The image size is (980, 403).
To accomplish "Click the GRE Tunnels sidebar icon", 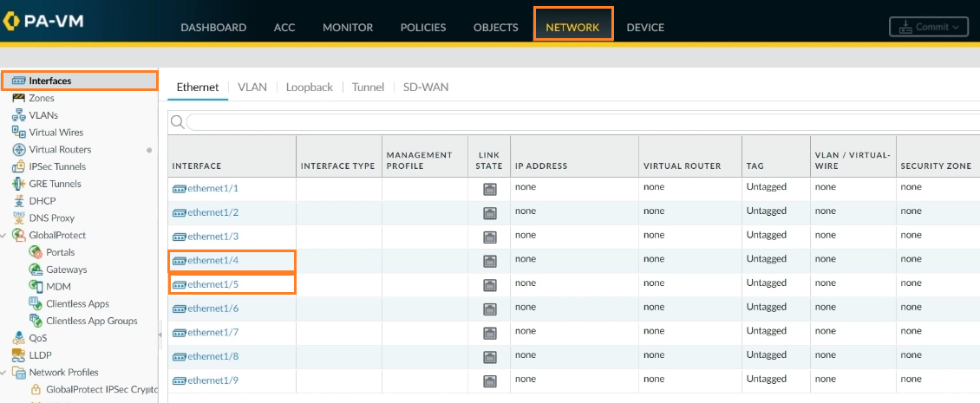I will pyautogui.click(x=19, y=184).
